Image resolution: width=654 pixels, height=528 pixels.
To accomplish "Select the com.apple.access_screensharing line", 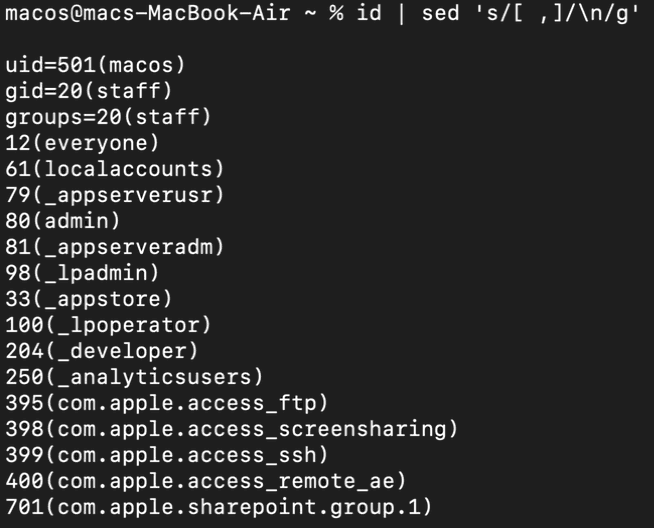I will 232,429.
